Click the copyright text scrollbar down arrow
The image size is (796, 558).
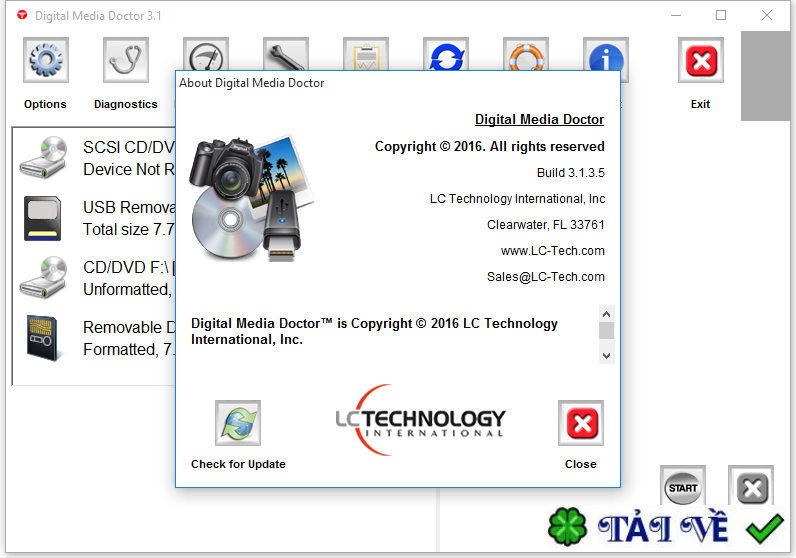(607, 355)
